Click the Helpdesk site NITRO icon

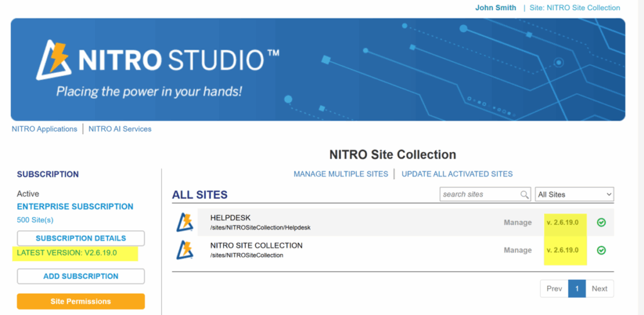point(184,222)
